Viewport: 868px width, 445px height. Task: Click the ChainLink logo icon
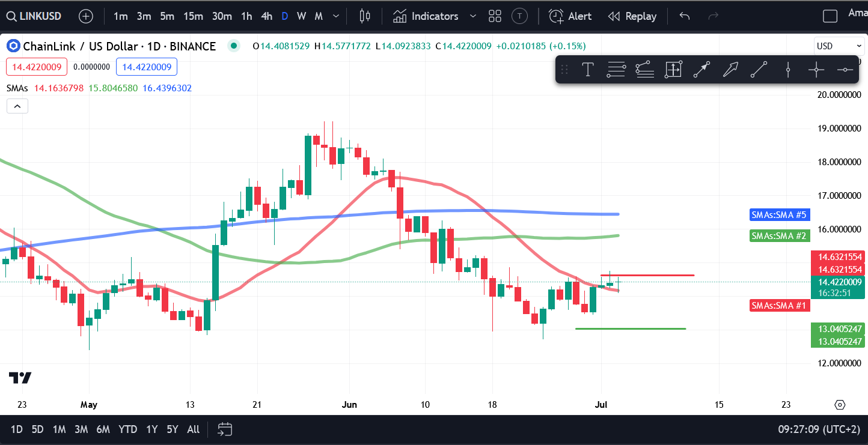pos(13,46)
